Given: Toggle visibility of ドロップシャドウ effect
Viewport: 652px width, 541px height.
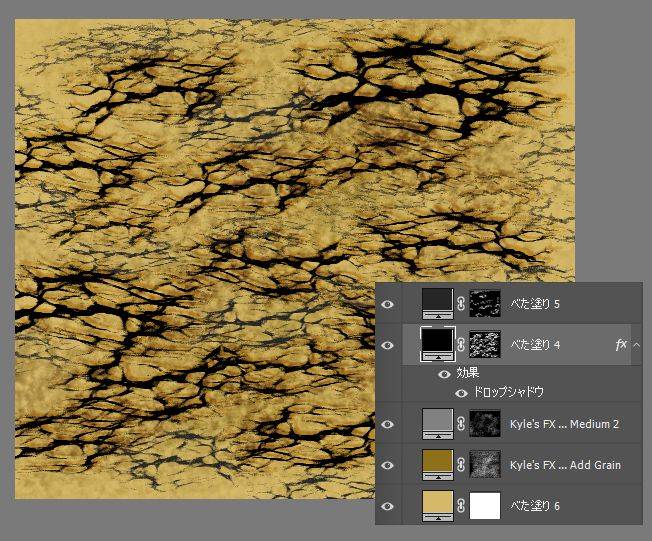Looking at the screenshot, I should point(461,393).
